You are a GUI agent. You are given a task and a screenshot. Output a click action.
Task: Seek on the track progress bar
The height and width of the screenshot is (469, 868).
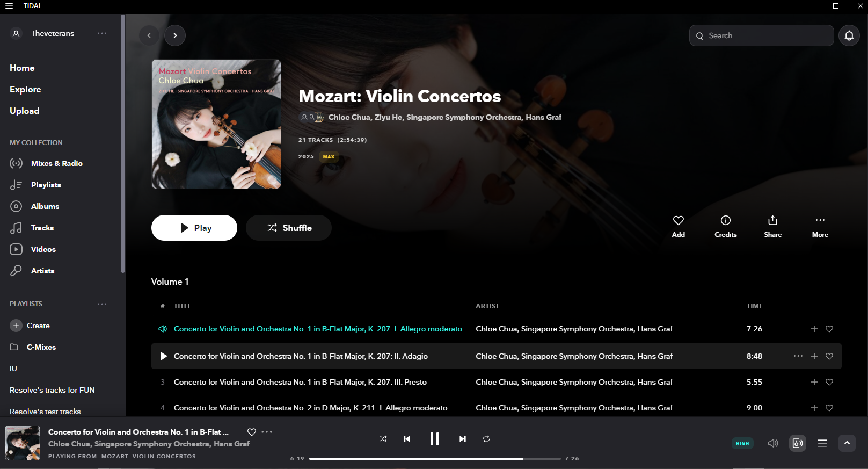pyautogui.click(x=435, y=459)
